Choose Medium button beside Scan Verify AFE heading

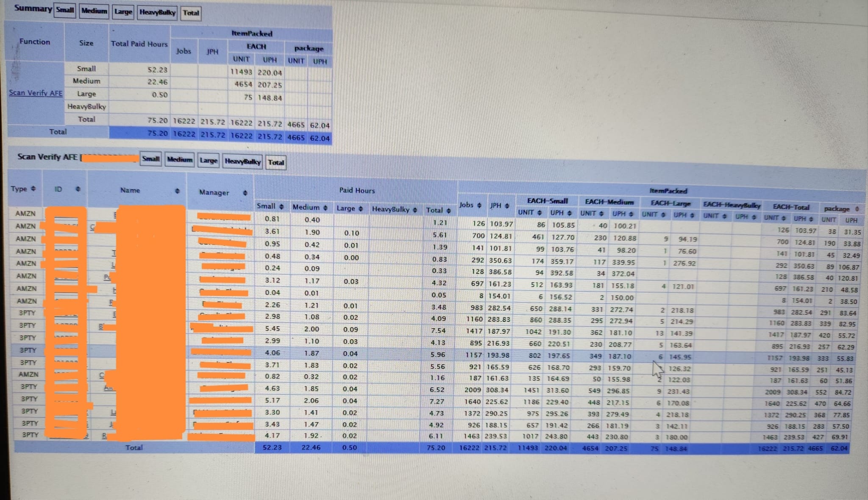tap(180, 160)
